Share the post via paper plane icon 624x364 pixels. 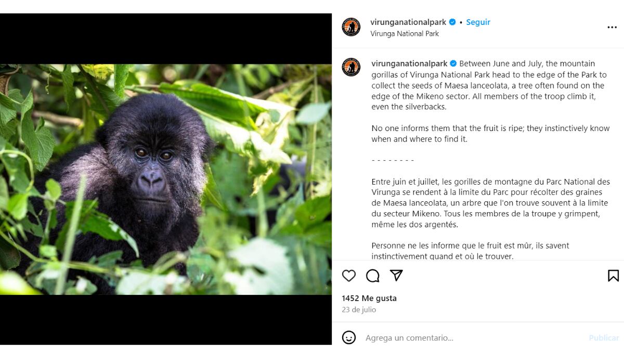click(x=396, y=276)
